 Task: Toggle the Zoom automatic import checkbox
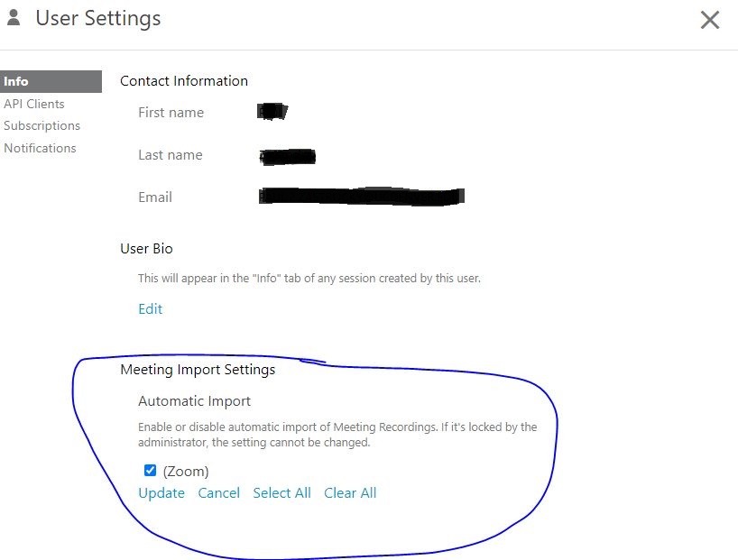pos(151,471)
